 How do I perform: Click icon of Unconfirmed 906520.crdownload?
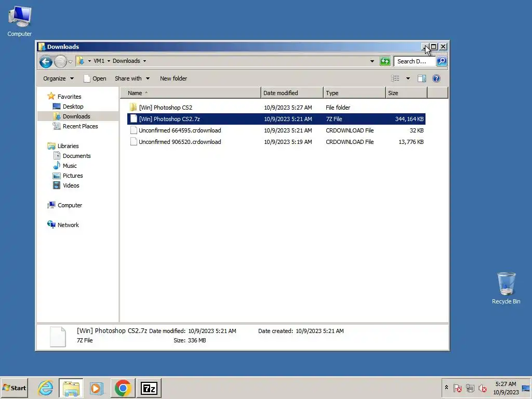tap(134, 142)
